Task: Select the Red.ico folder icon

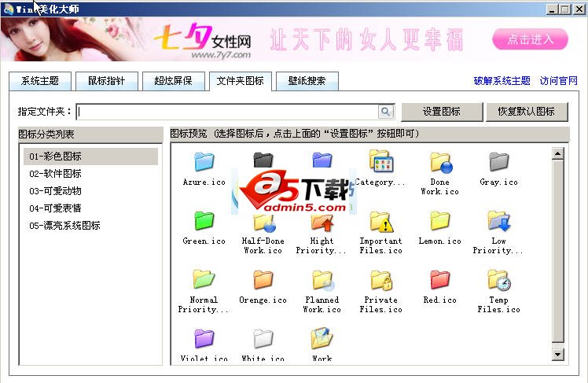Action: click(x=440, y=279)
